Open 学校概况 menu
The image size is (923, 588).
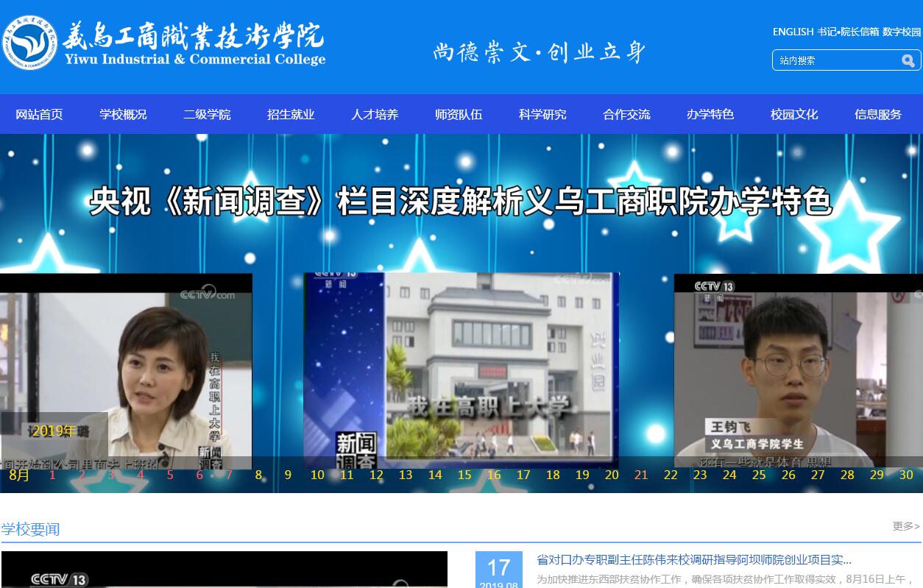123,114
